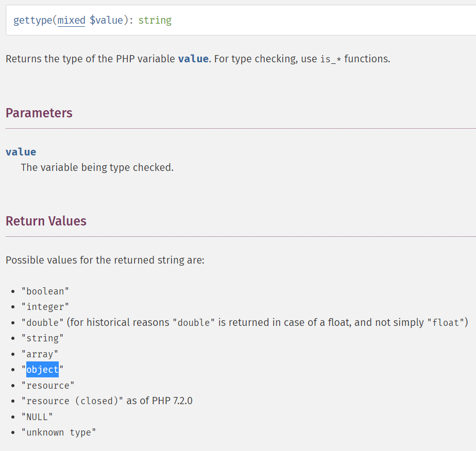Click the "as of PHP 7.2.0" note
Viewport: 476px width, 451px height.
[159, 401]
